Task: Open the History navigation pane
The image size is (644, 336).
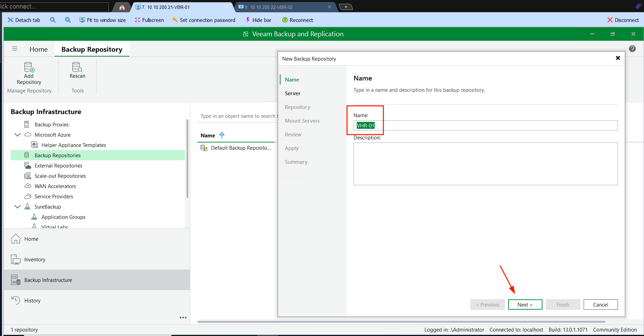Action: click(97, 300)
